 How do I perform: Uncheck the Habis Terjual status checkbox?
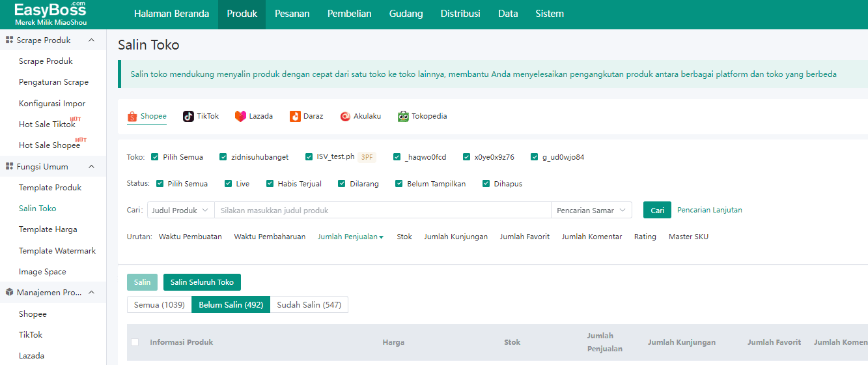(270, 184)
